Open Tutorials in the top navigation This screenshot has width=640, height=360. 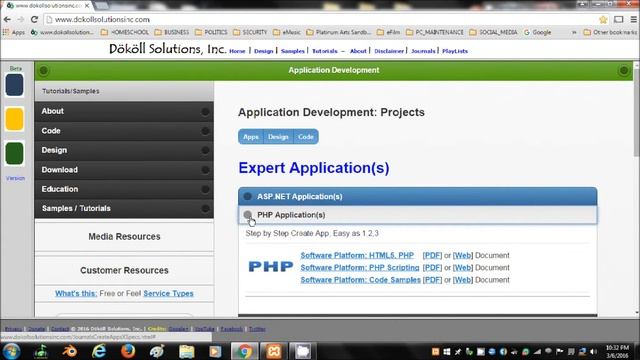[325, 51]
